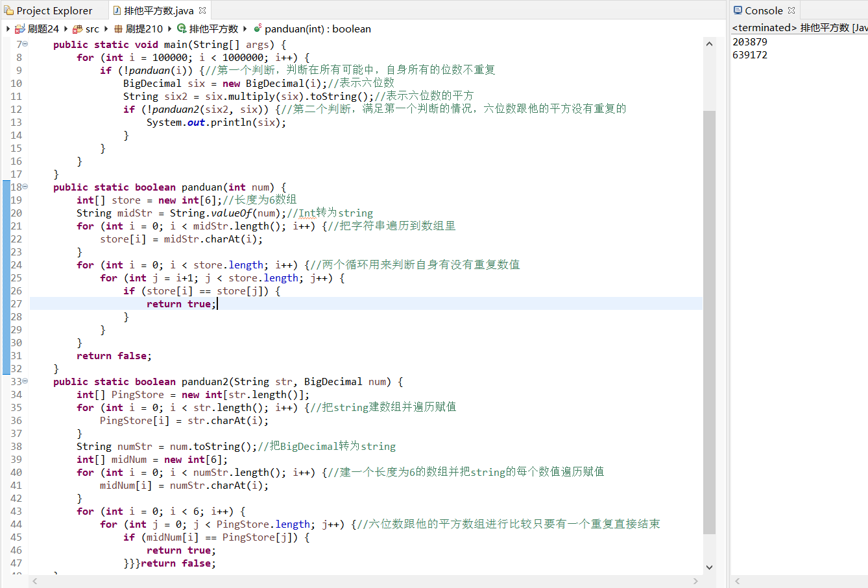Select the src breadcrumb item

92,29
